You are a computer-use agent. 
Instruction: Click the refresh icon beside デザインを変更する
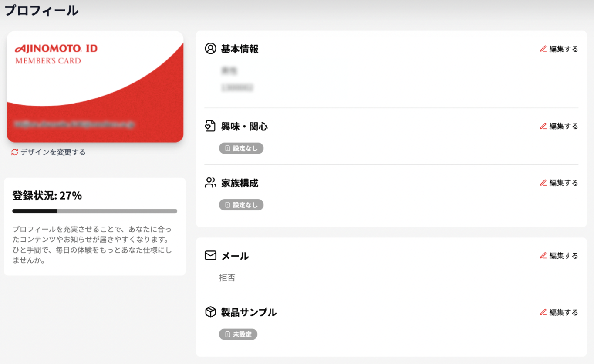15,152
